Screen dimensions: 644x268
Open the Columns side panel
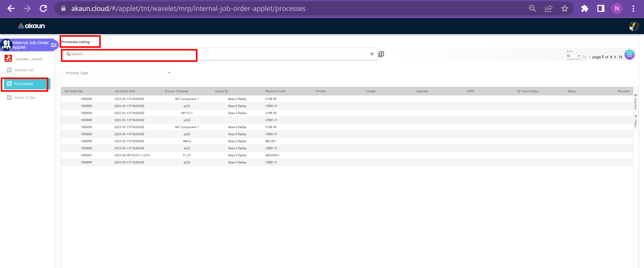[x=635, y=102]
